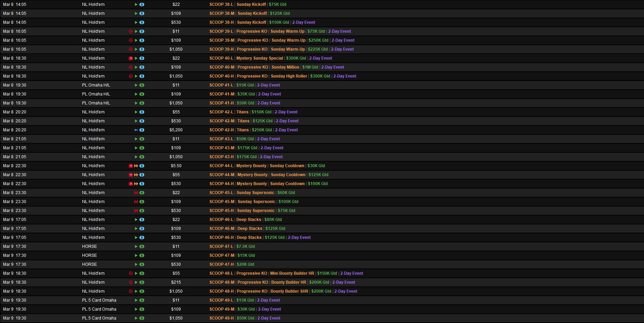This screenshot has width=644, height=323.
Task: Click the green 6-max badge on SCOOP 41-H
Action: [x=142, y=103]
